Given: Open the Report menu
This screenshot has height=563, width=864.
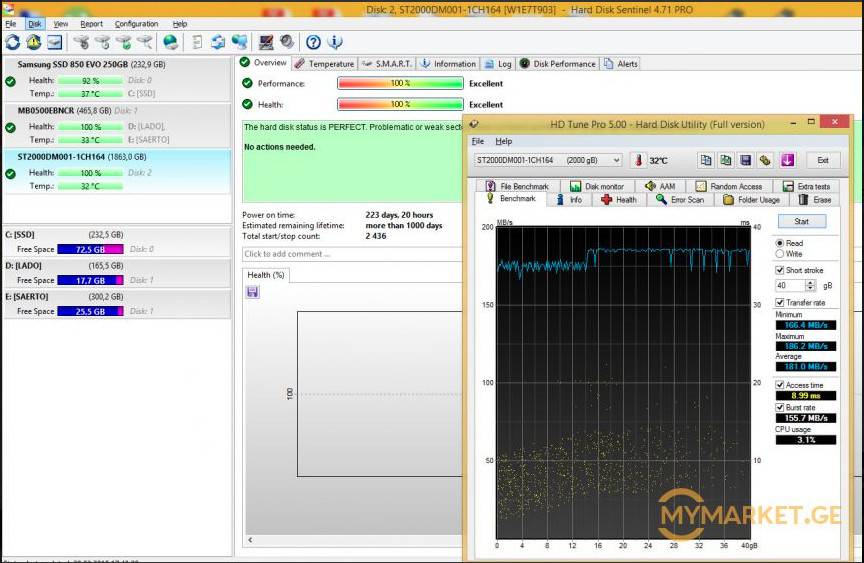Looking at the screenshot, I should 91,24.
